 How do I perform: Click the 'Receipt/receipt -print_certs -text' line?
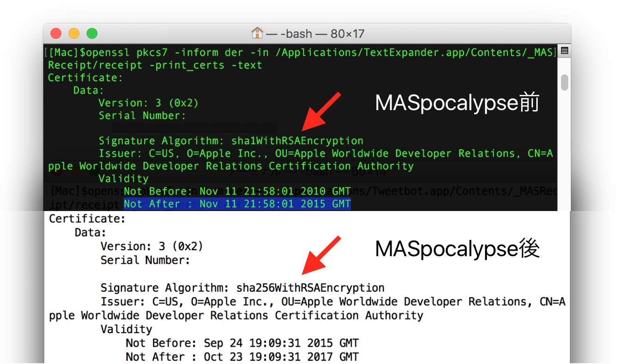pos(155,65)
